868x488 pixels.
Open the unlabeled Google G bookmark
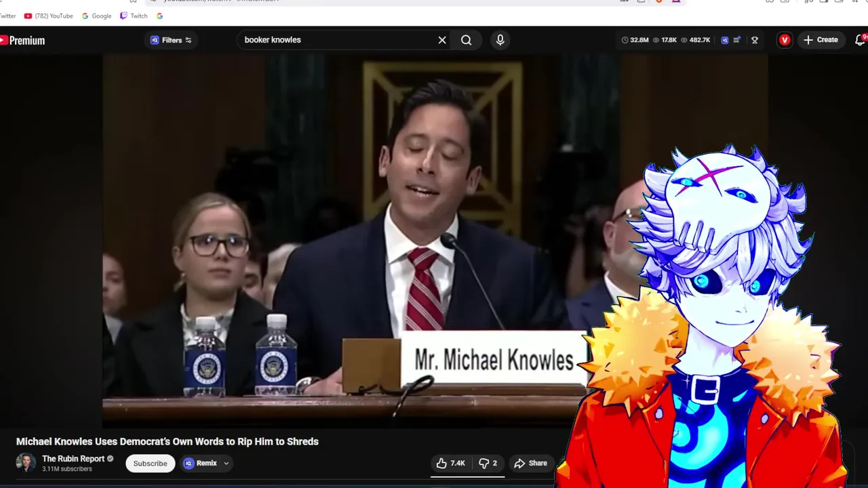click(159, 16)
